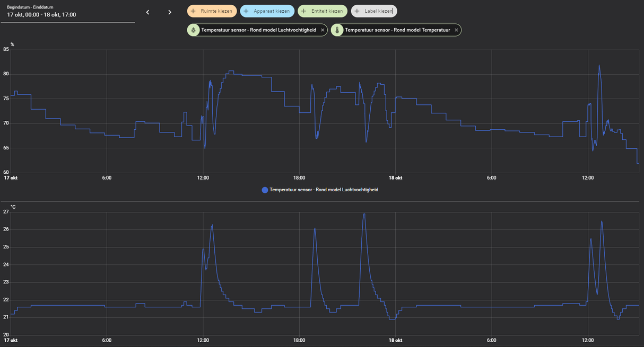
Task: Click the highest temperature peak near 27°C
Action: pos(364,214)
